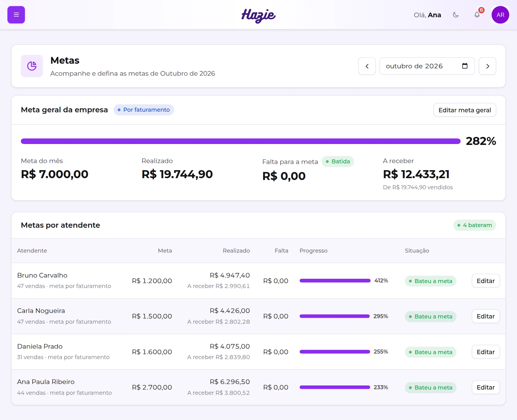The image size is (517, 420).
Task: Edit Bruno Carvalho's goal
Action: 486,281
